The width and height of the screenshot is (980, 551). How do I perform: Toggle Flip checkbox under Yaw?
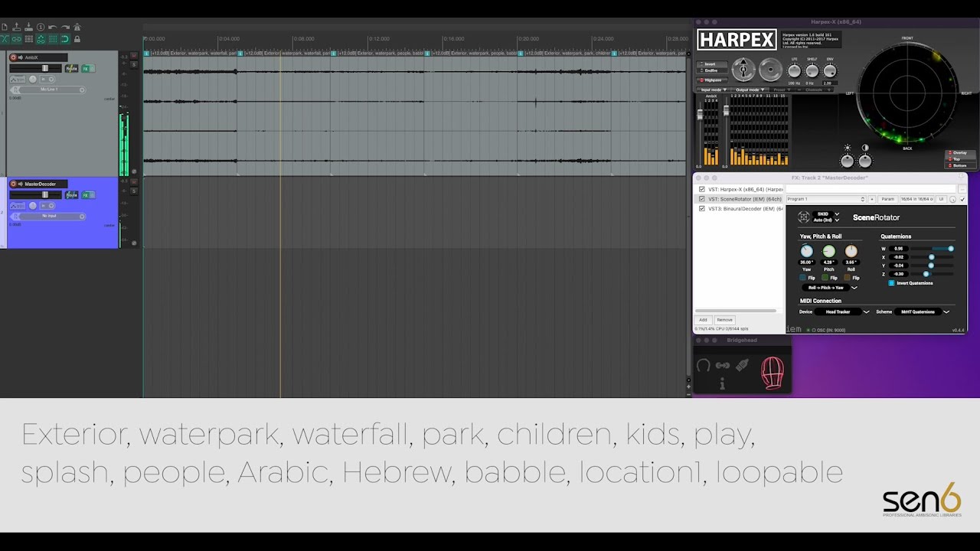[x=802, y=278]
